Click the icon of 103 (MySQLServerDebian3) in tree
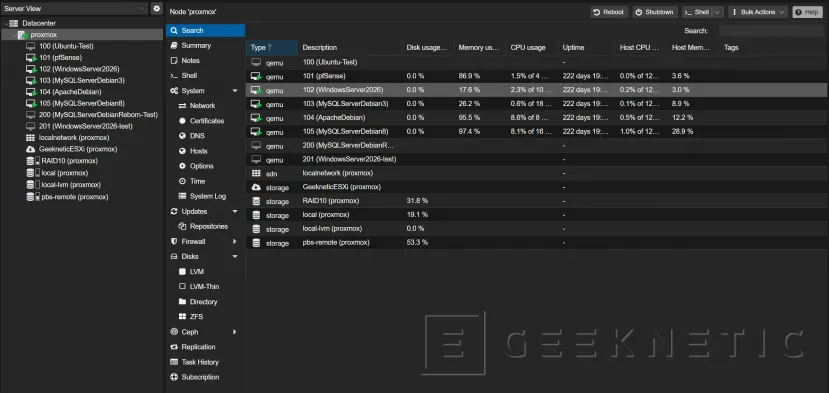This screenshot has width=829, height=393. click(31, 81)
